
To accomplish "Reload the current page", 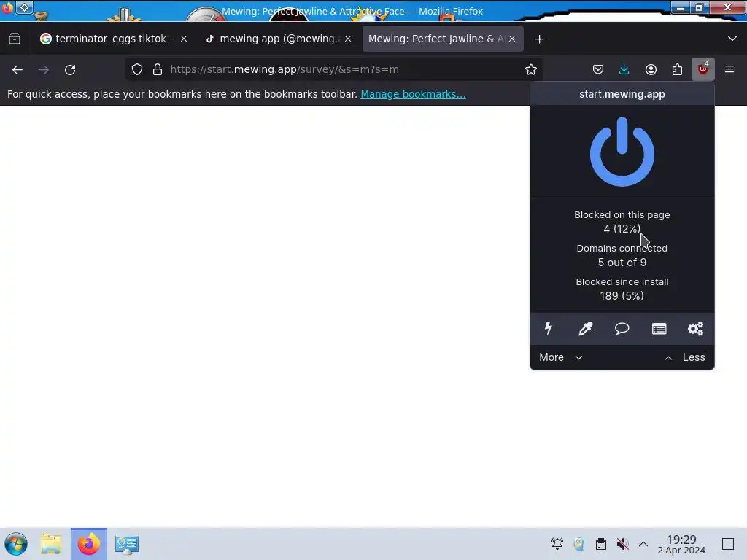I will pos(70,69).
